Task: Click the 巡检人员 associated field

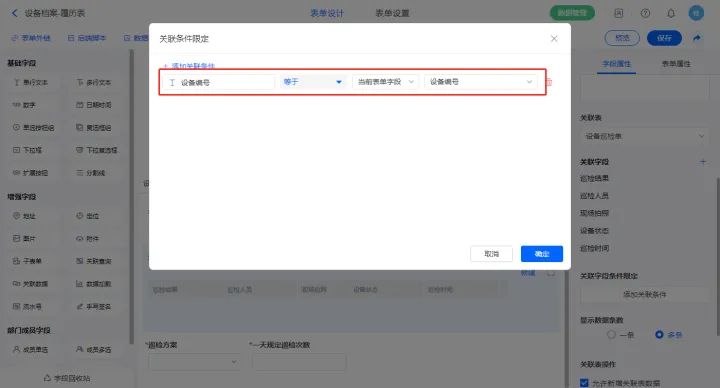Action: pos(594,196)
